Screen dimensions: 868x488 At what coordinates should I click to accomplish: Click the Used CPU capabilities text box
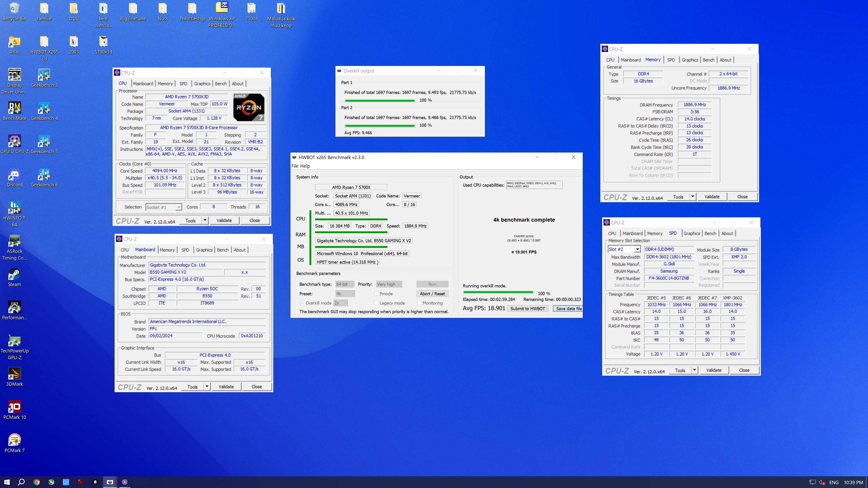[534, 185]
